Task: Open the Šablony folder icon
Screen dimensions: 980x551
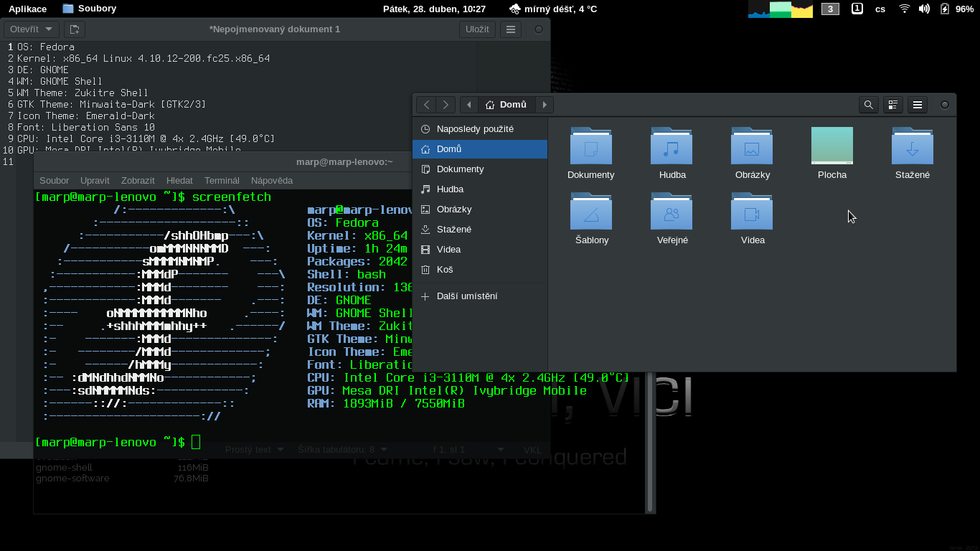Action: click(x=591, y=211)
